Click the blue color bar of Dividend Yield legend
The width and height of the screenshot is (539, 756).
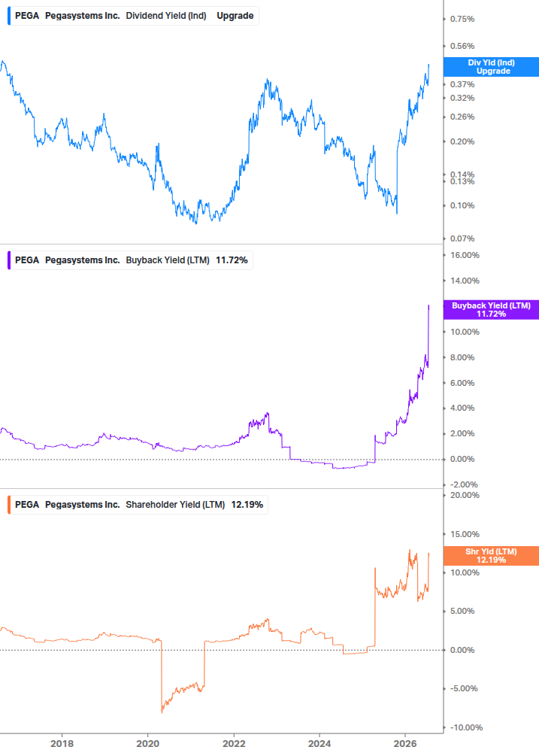pyautogui.click(x=9, y=16)
